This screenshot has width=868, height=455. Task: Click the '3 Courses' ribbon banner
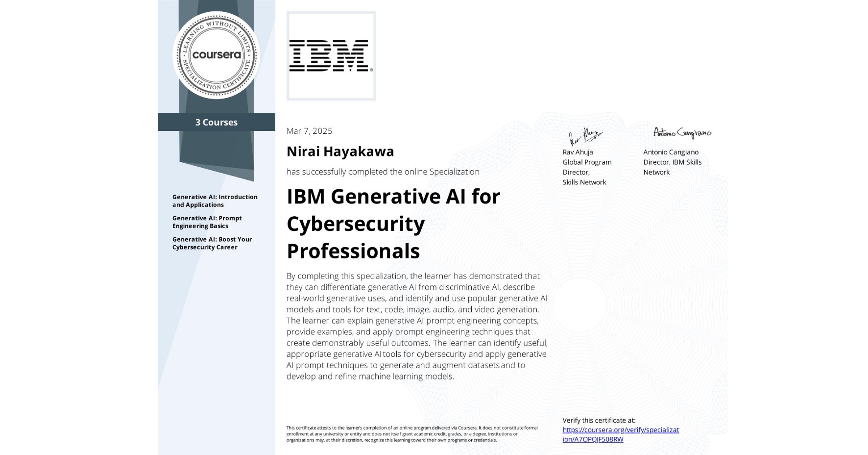click(216, 122)
